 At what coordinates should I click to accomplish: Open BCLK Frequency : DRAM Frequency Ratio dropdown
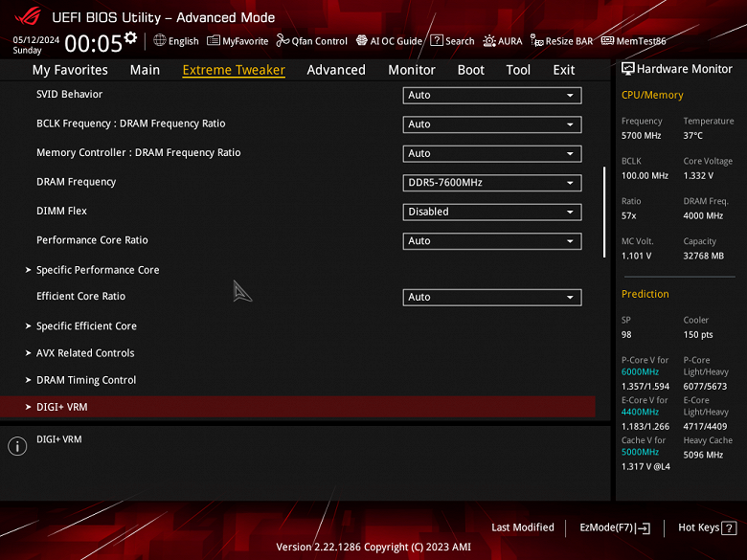coord(491,124)
